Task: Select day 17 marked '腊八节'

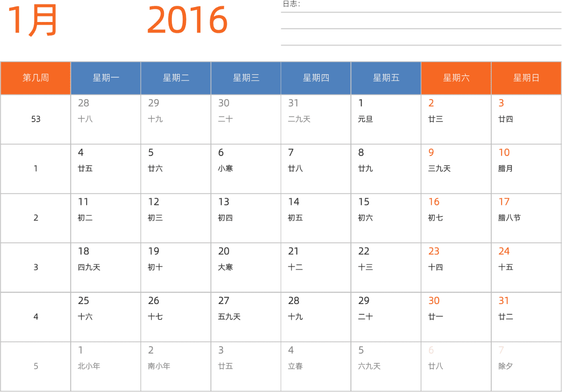Action: 526,218
